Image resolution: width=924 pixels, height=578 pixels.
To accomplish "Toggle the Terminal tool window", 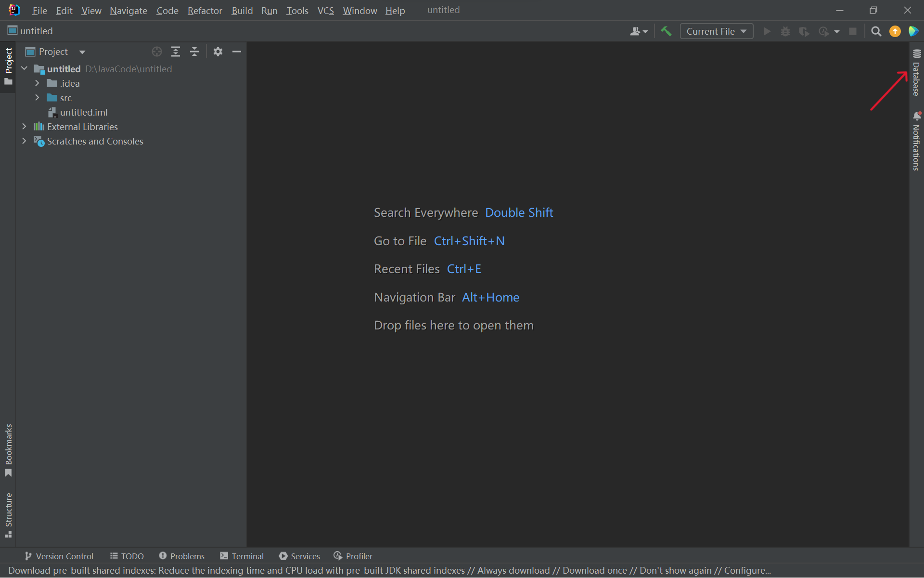I will point(242,556).
